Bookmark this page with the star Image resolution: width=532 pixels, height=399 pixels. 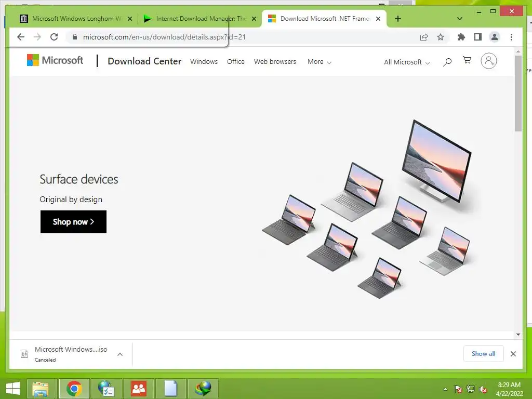pos(441,37)
